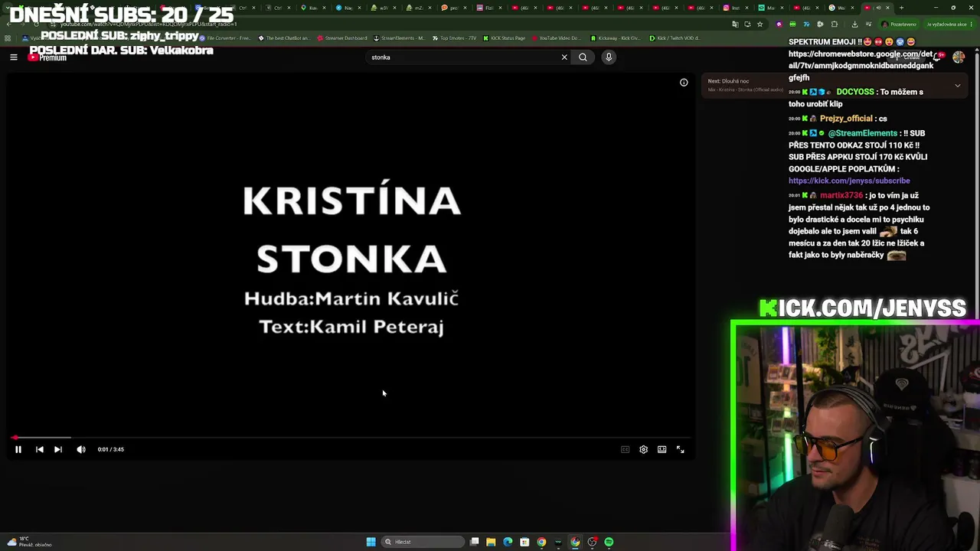Click the martix3736 username in chat
This screenshot has height=551, width=980.
[x=841, y=195]
